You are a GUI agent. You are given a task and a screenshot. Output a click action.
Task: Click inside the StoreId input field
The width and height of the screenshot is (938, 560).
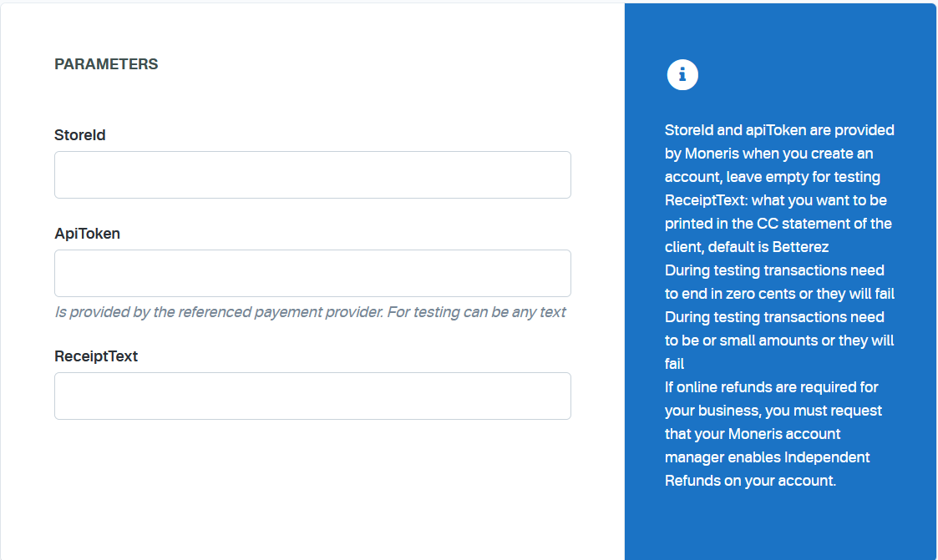(312, 174)
